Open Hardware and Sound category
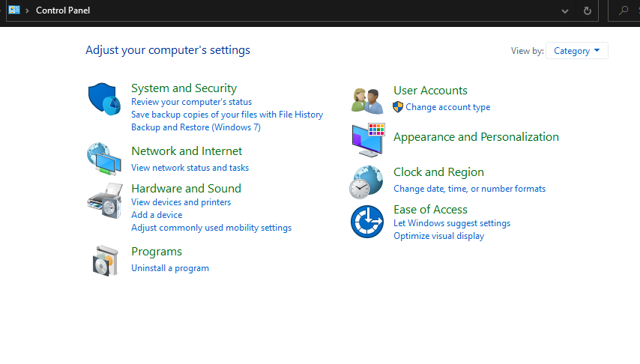 [186, 189]
